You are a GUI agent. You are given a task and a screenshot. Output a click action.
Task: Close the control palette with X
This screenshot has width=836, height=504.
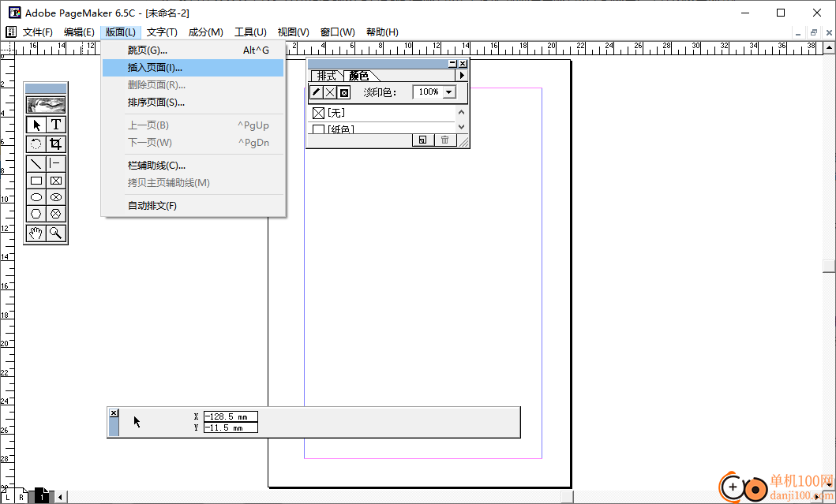(x=114, y=413)
